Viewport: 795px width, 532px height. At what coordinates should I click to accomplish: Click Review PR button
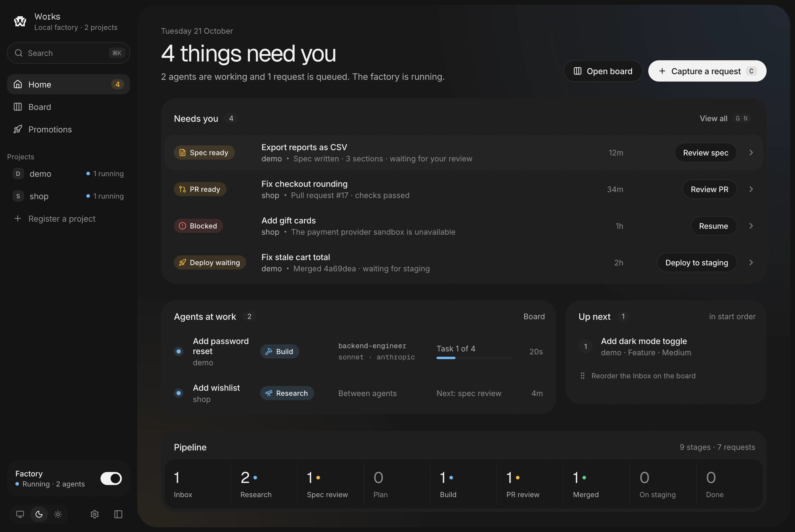pos(710,189)
